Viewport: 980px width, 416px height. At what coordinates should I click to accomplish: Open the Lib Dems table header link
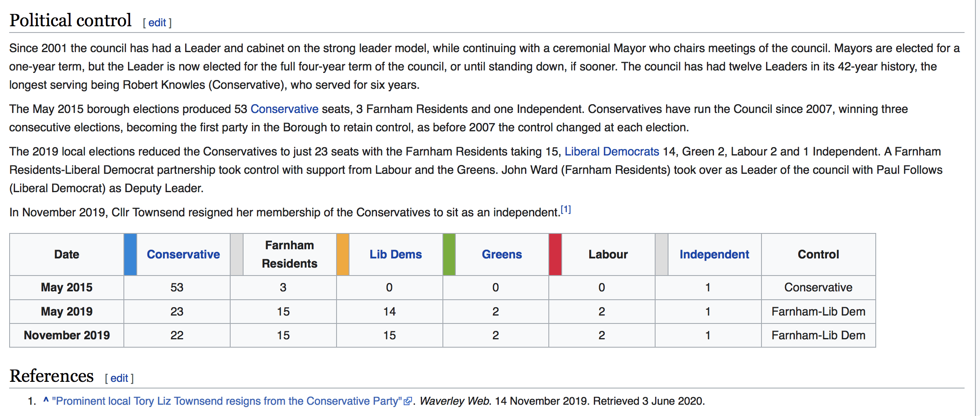pyautogui.click(x=395, y=254)
